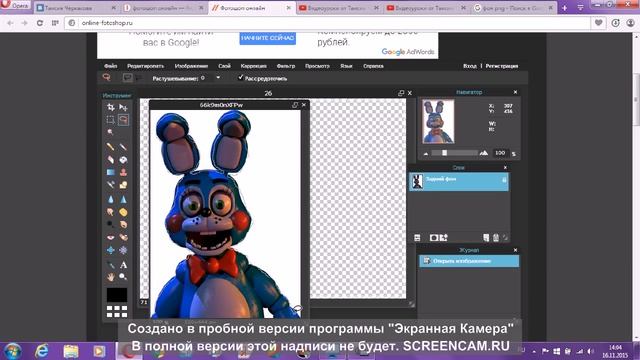Unlock the background layer lock icon

(x=504, y=180)
